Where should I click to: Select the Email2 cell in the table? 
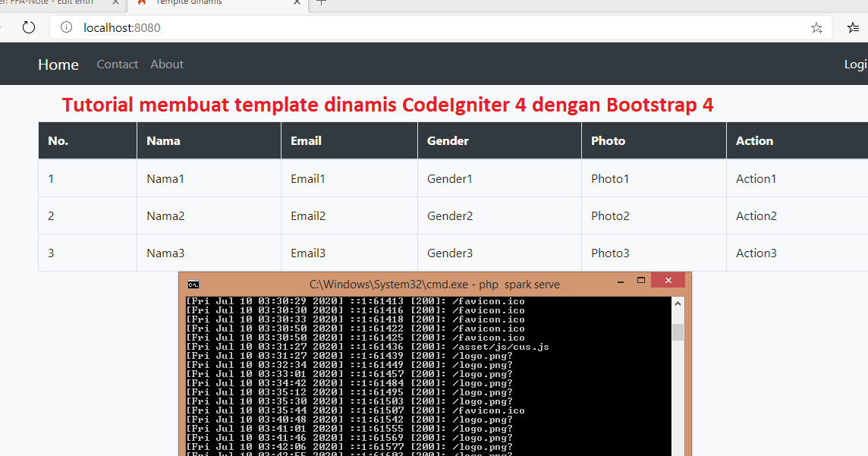pyautogui.click(x=308, y=215)
